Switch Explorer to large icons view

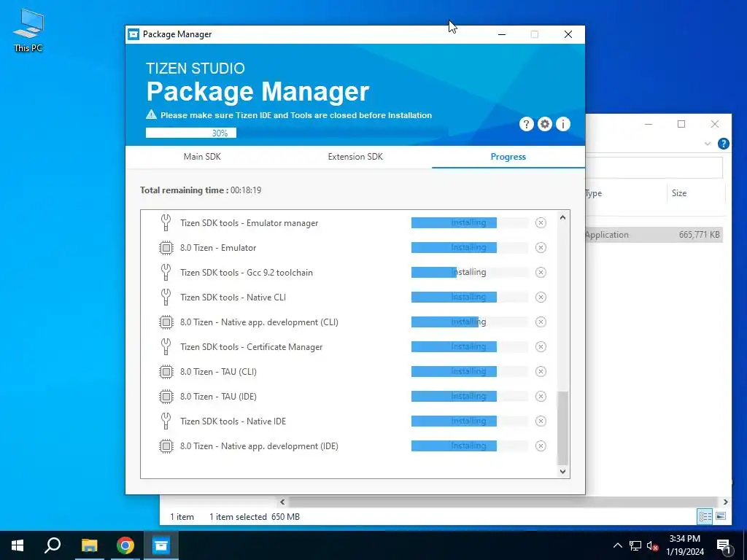pyautogui.click(x=721, y=516)
